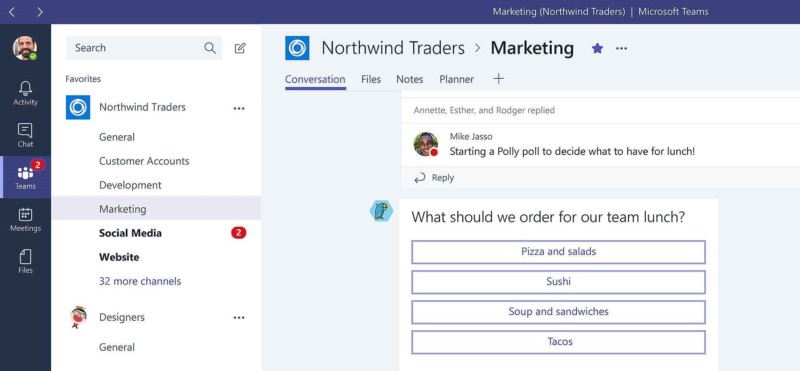Expand replies from Annette, Esther, and Rodger
The image size is (800, 371).
coord(484,110)
